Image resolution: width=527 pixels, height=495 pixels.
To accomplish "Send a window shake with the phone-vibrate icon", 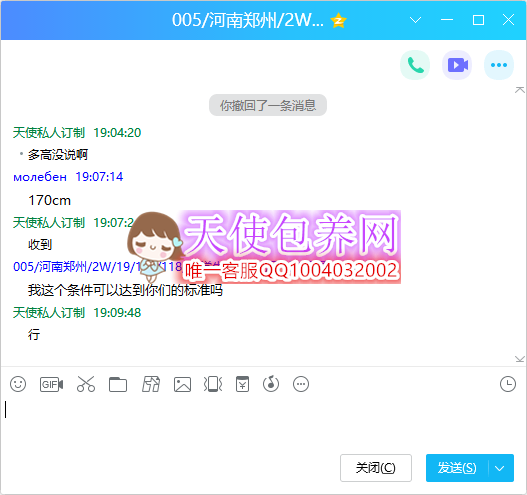I will pyautogui.click(x=213, y=384).
